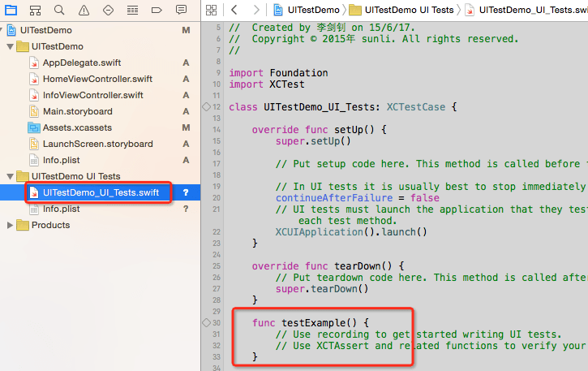Click the test diamond on line 12
Image resolution: width=588 pixels, height=371 pixels.
pos(206,107)
